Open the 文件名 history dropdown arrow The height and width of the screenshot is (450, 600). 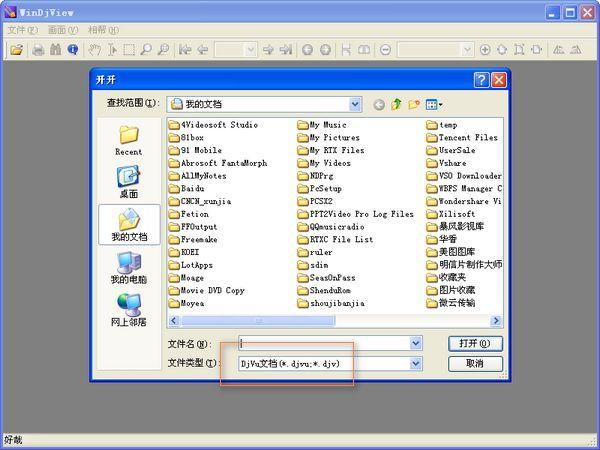(x=416, y=343)
